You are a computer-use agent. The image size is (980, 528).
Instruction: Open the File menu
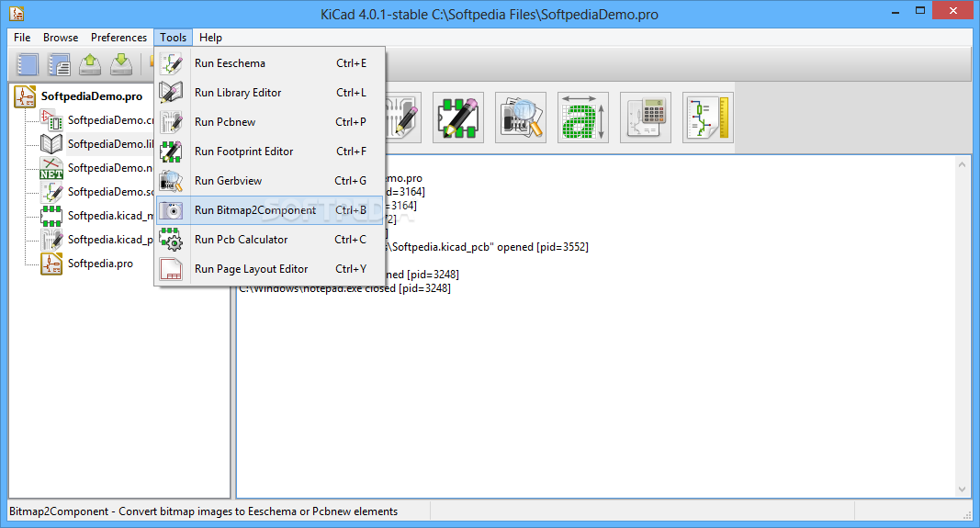[22, 38]
